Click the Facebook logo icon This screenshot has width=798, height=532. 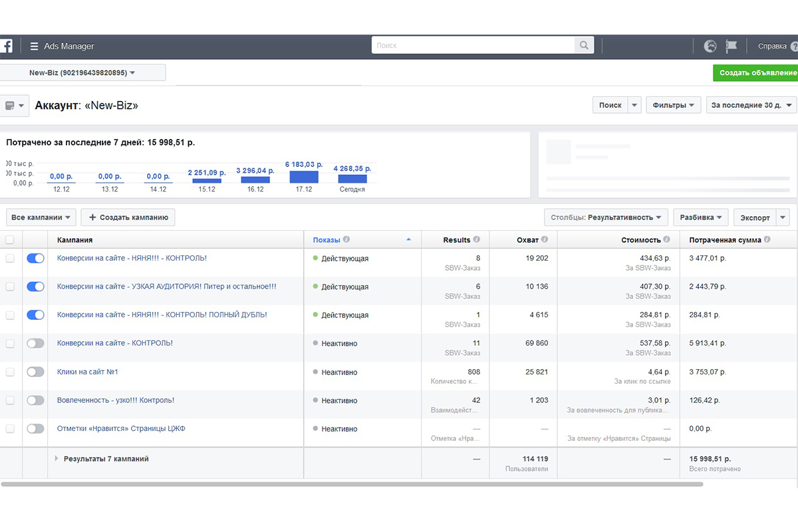pos(5,46)
